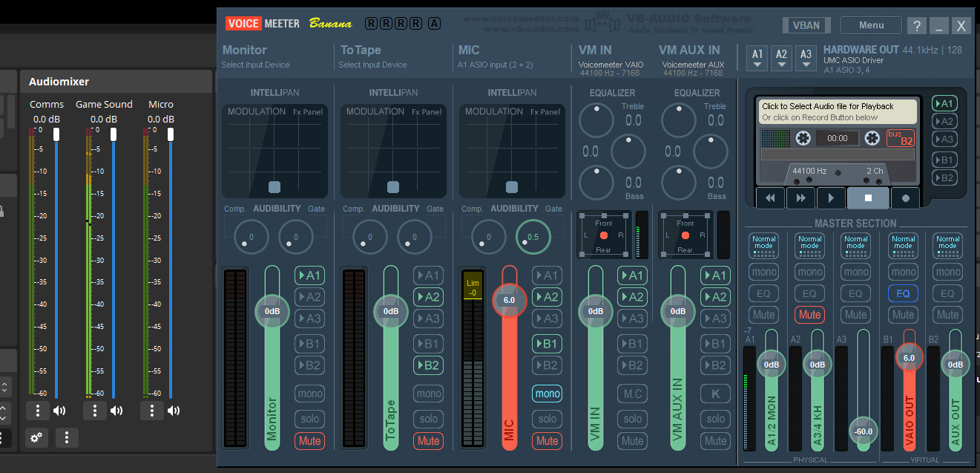Toggle recorder output to the B1 bus

point(944,160)
